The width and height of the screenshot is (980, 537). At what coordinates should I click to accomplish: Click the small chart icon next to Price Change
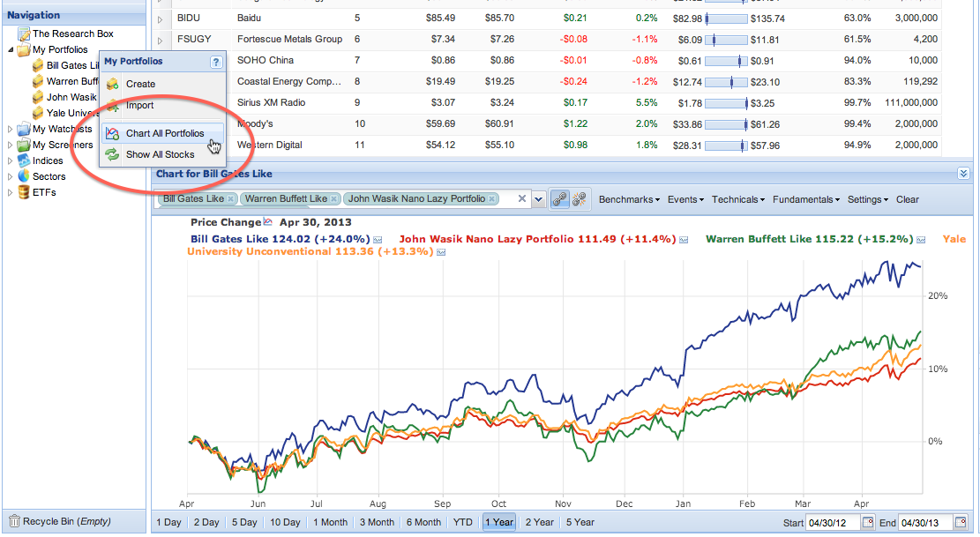point(268,221)
